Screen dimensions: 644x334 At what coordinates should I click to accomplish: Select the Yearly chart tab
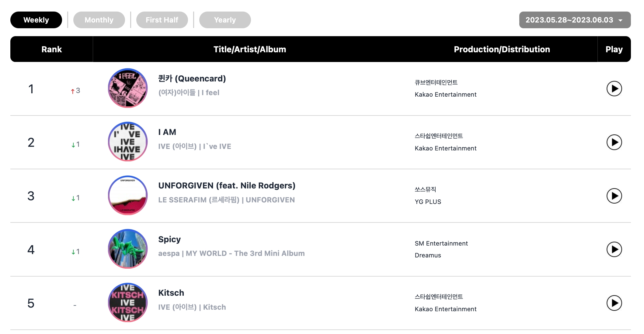point(225,20)
